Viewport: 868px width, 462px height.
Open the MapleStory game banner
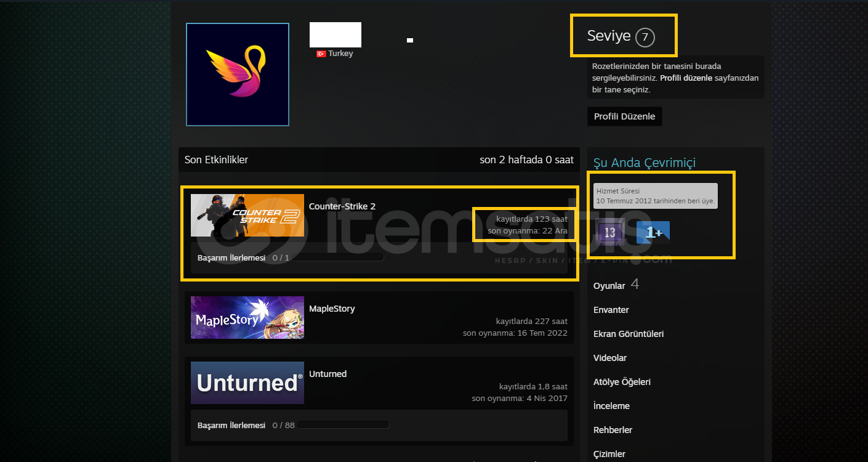point(247,317)
